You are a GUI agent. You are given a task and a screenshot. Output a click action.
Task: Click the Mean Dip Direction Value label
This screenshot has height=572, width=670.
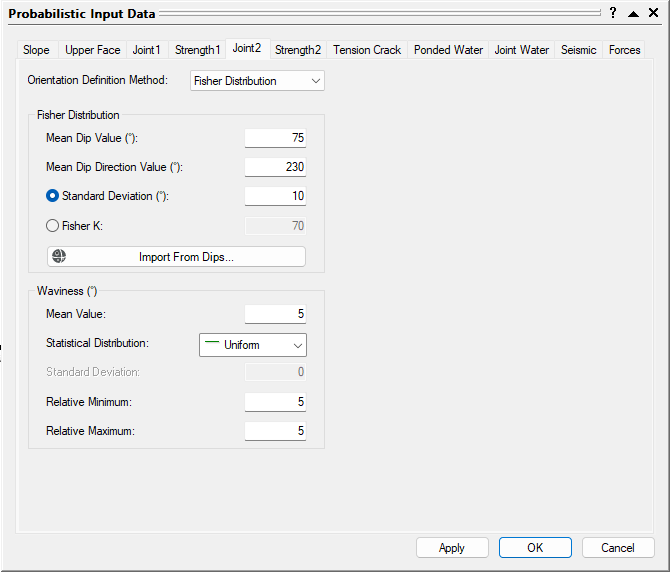click(x=115, y=167)
